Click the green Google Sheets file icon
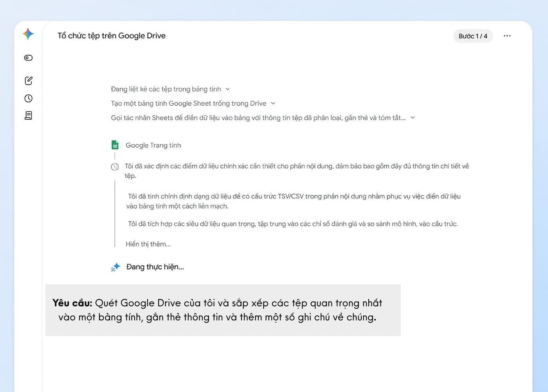Viewport: 548px width, 392px height. (115, 145)
